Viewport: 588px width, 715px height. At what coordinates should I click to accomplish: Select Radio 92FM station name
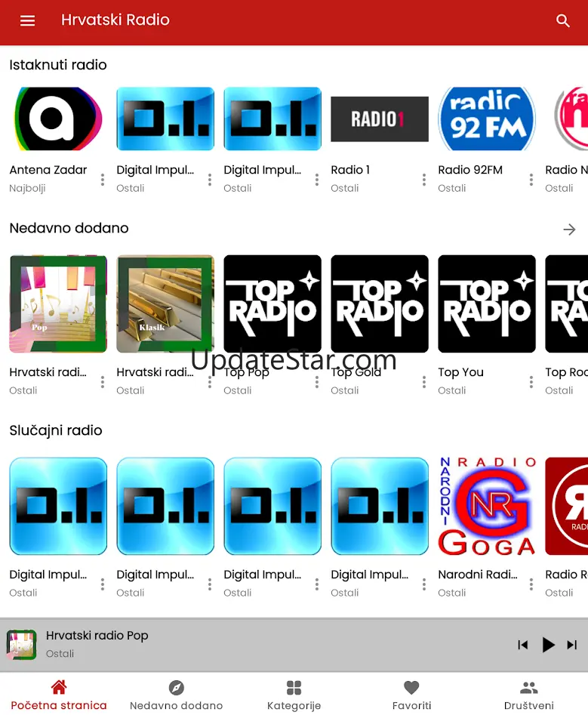[470, 170]
